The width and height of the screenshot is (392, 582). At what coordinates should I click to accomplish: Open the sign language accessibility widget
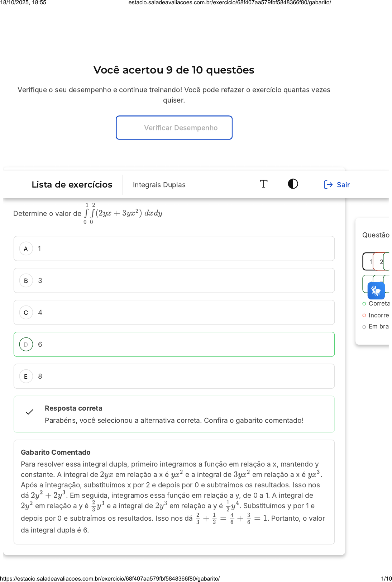pos(376,290)
